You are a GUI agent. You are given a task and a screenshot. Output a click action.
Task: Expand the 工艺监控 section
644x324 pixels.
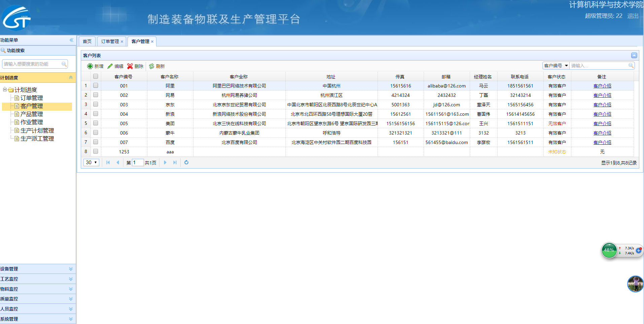[x=71, y=279]
